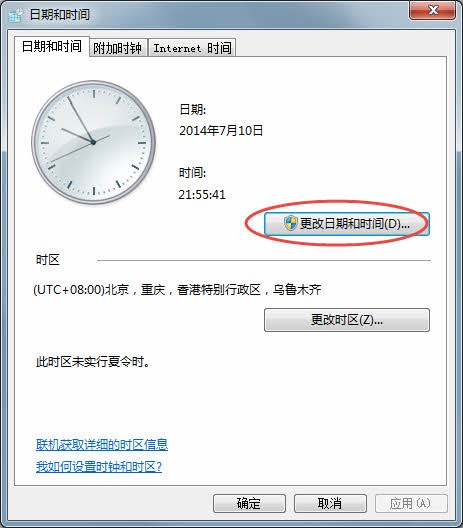Viewport: 463px width, 528px height.
Task: Cancel the dialog with 取消
Action: tap(330, 503)
